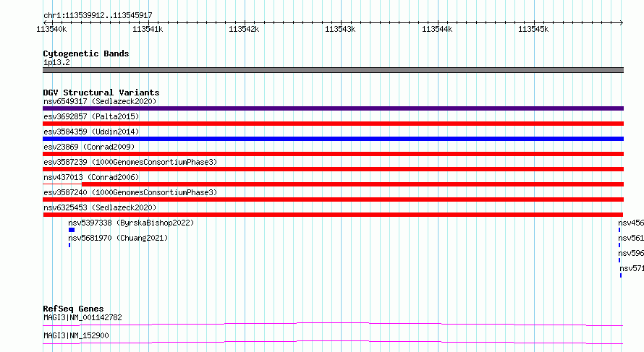
Task: Select the red esv3692857 variant bar
Action: pyautogui.click(x=333, y=124)
